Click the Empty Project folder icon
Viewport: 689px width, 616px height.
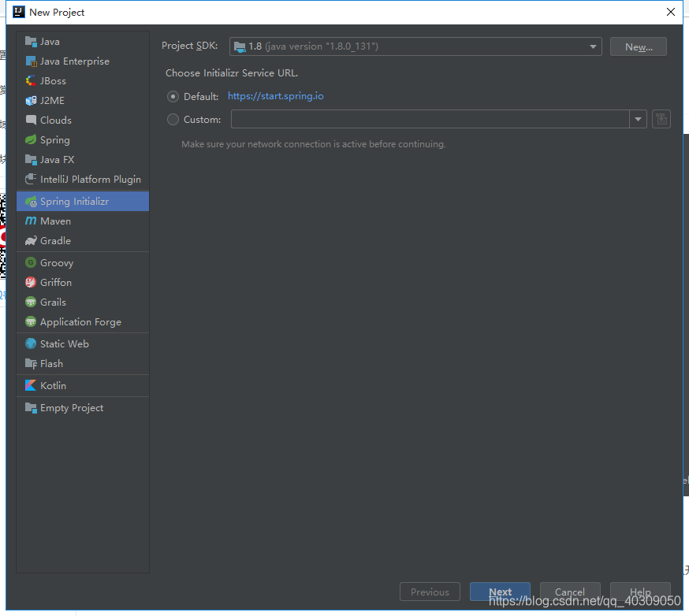(x=31, y=408)
